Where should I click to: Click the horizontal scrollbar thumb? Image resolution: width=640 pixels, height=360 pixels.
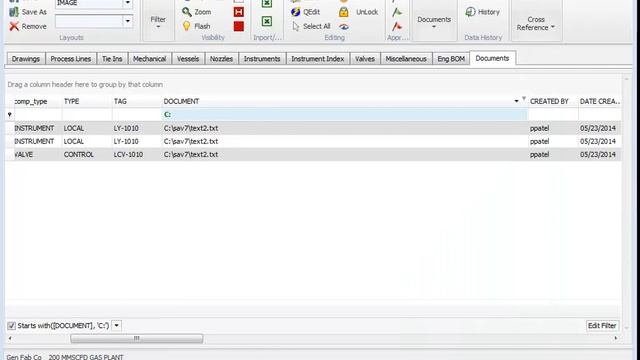137,338
